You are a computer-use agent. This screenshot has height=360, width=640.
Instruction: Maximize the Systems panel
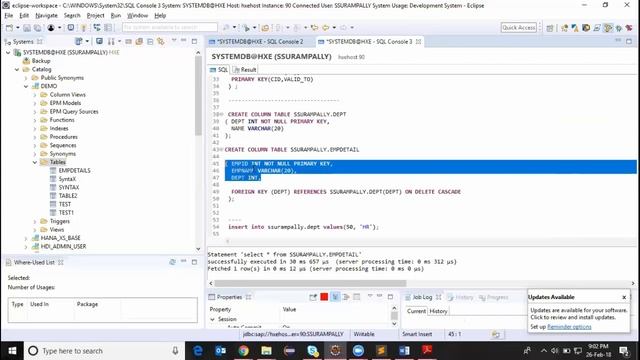[194, 41]
